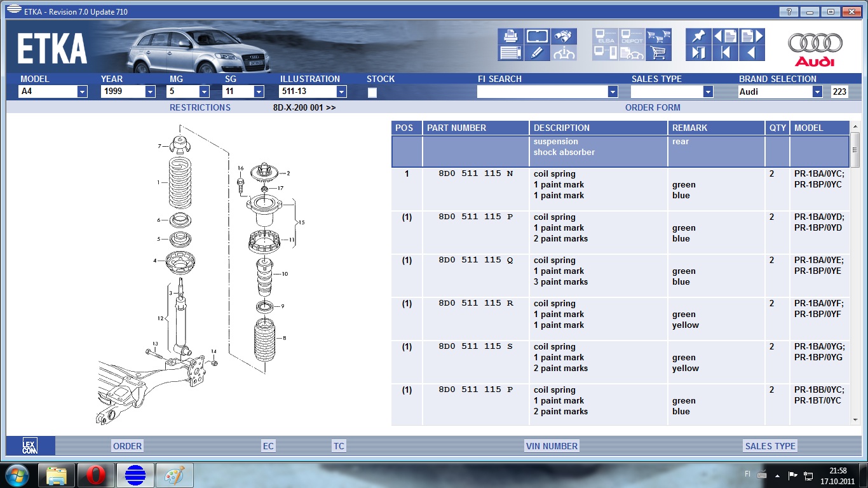The image size is (868, 488).
Task: Click the pushpin bookmark icon
Action: coord(698,36)
